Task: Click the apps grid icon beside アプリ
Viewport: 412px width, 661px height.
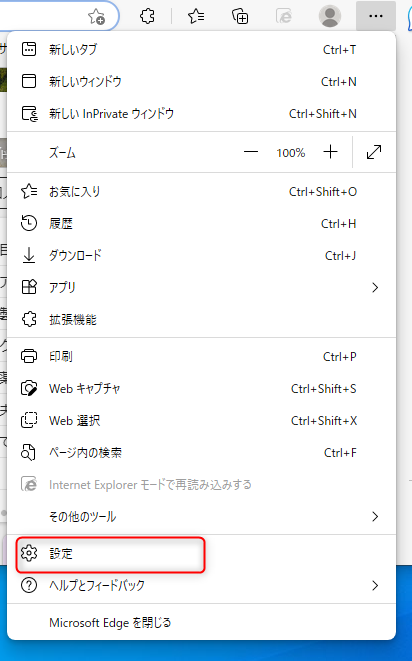Action: point(29,288)
